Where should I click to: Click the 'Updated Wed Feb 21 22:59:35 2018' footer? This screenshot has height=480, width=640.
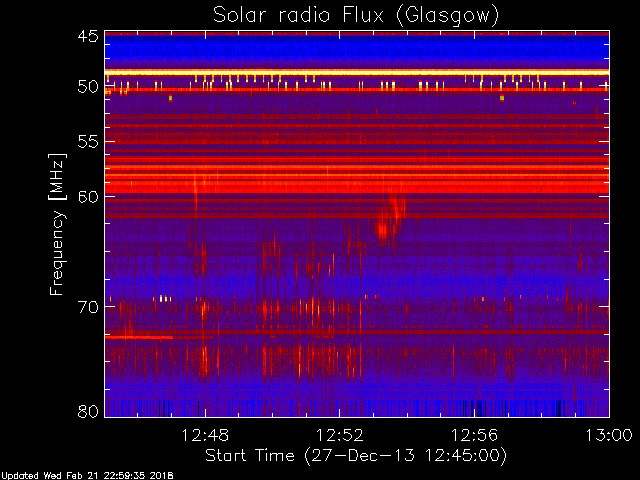point(87,476)
